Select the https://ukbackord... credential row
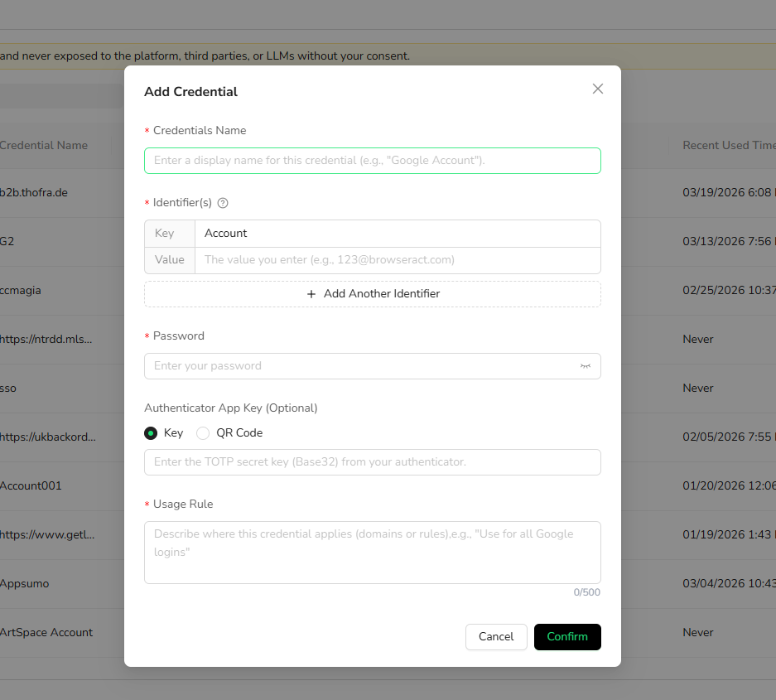The height and width of the screenshot is (700, 776). coord(47,437)
